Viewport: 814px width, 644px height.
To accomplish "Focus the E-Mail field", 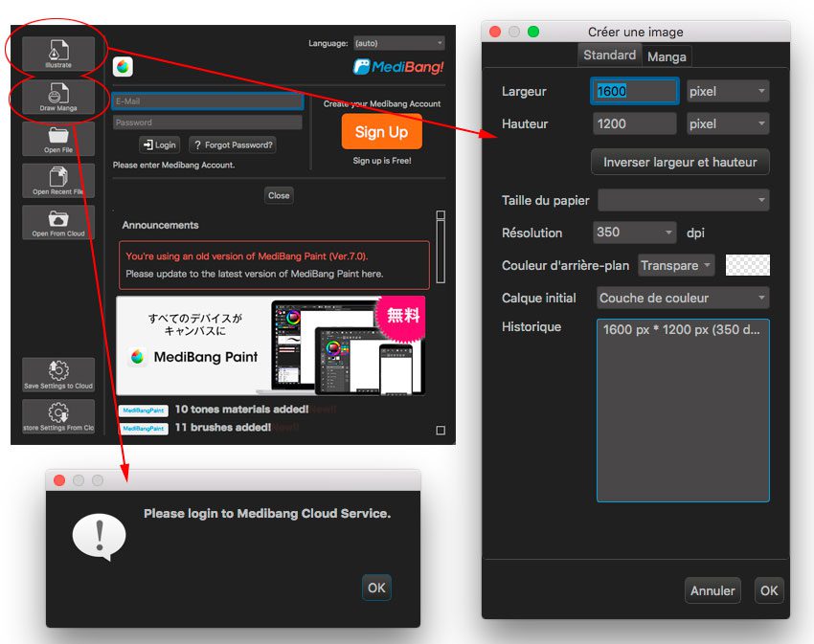I will click(208, 101).
